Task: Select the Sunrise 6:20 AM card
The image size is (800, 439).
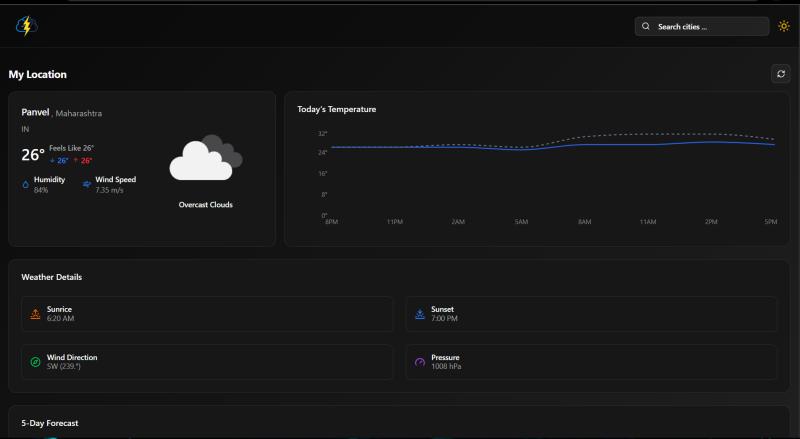Action: [x=207, y=314]
